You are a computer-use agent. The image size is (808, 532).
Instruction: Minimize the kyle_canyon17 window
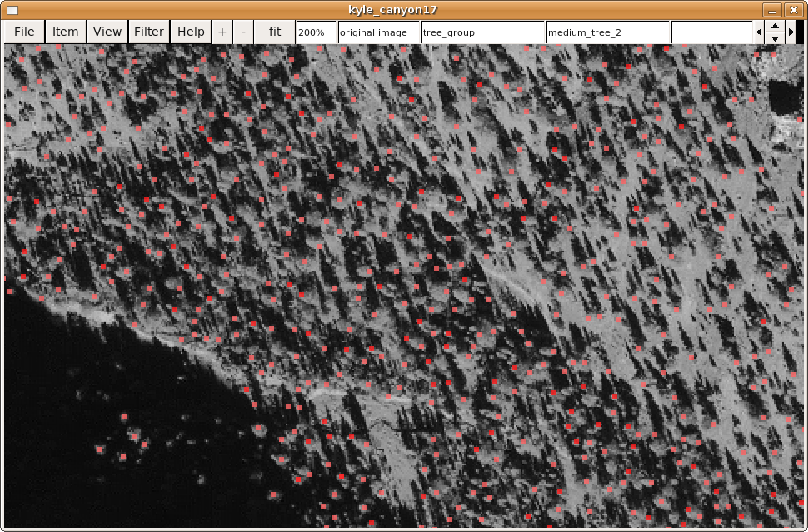click(x=772, y=10)
